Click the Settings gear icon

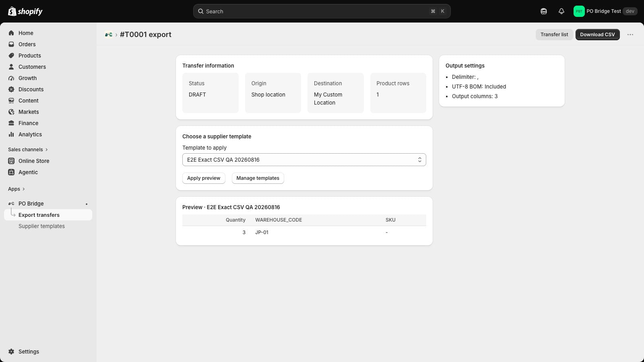11,352
